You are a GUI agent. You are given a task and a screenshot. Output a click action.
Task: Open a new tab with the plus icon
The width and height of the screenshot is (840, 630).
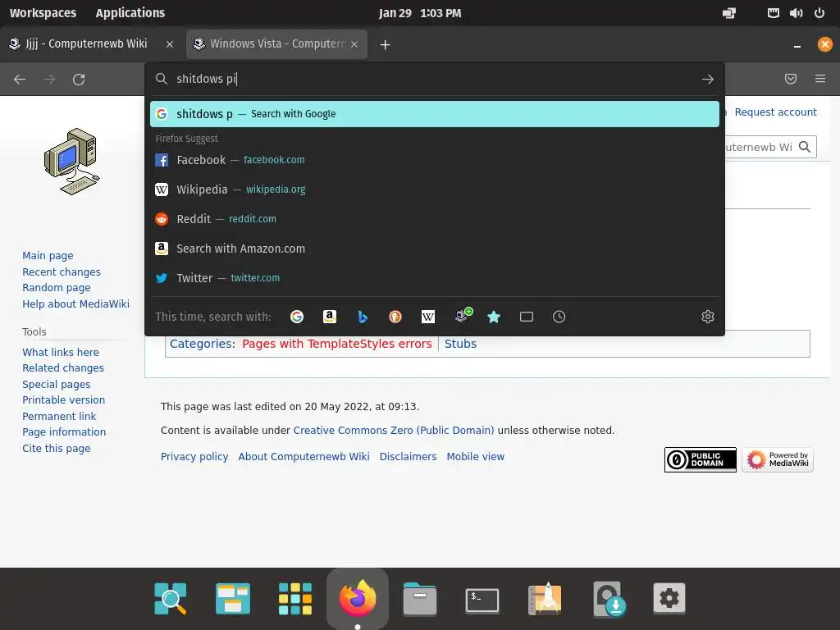pyautogui.click(x=386, y=44)
